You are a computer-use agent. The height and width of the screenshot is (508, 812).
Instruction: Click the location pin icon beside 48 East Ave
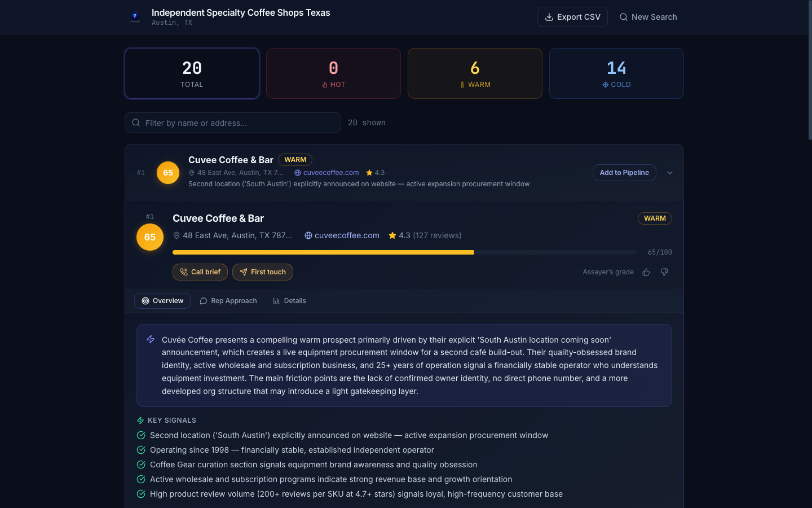176,235
